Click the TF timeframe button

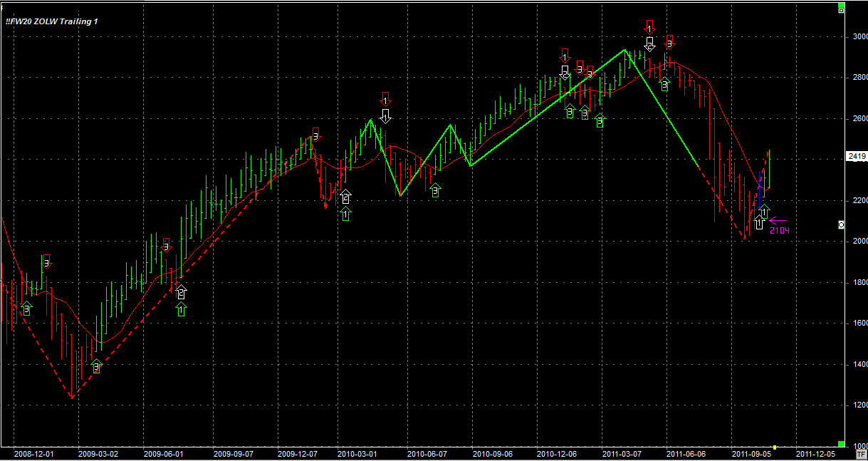point(861,454)
